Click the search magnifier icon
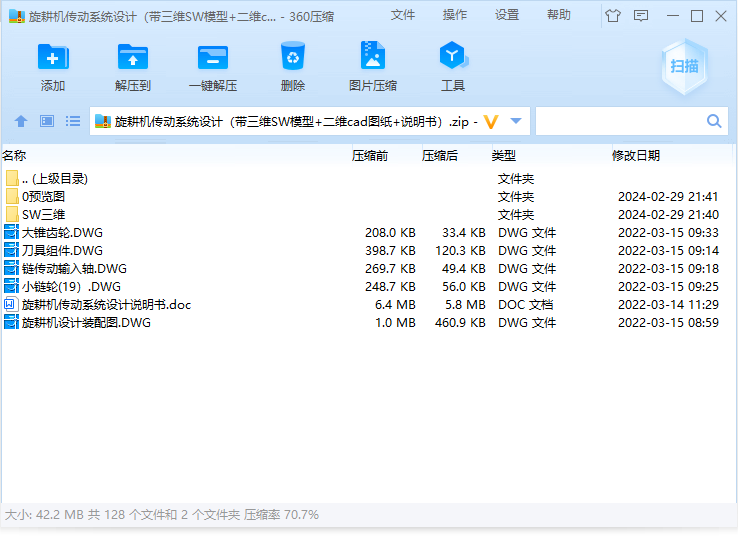The height and width of the screenshot is (539, 738). click(x=714, y=121)
